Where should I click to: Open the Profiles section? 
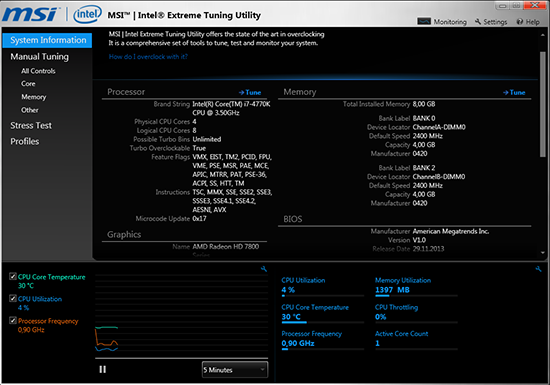click(x=25, y=141)
